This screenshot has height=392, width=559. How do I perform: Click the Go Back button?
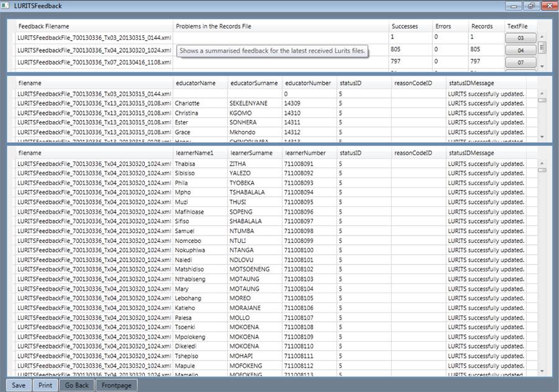point(76,385)
